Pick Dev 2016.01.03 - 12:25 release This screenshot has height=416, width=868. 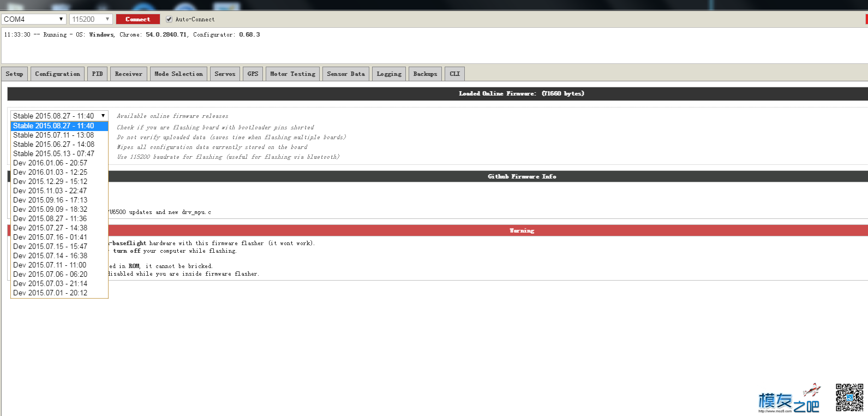point(59,172)
